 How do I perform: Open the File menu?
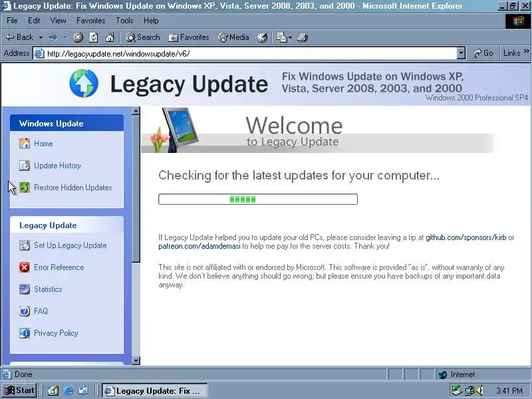click(x=12, y=21)
